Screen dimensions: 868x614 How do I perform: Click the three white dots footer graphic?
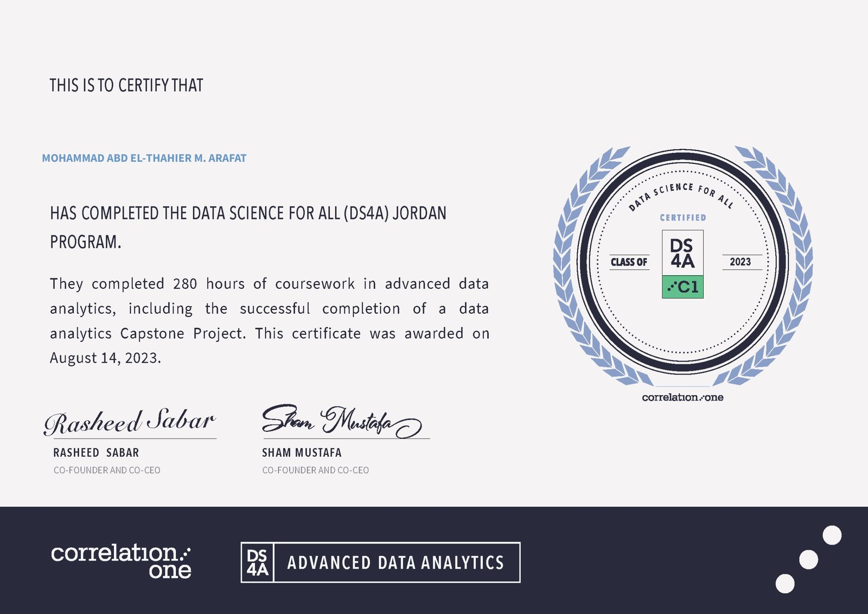808,560
